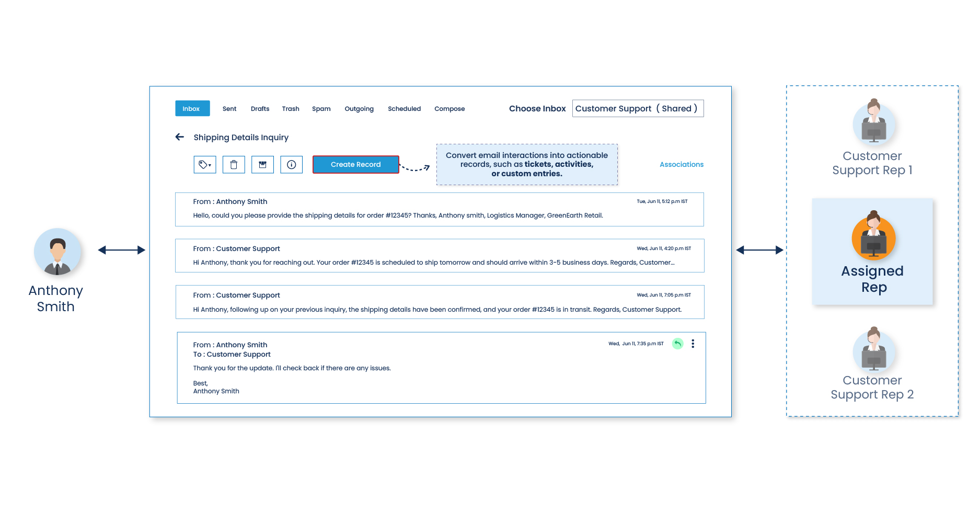Open the tag dropdown arrow
The height and width of the screenshot is (512, 980).
211,166
